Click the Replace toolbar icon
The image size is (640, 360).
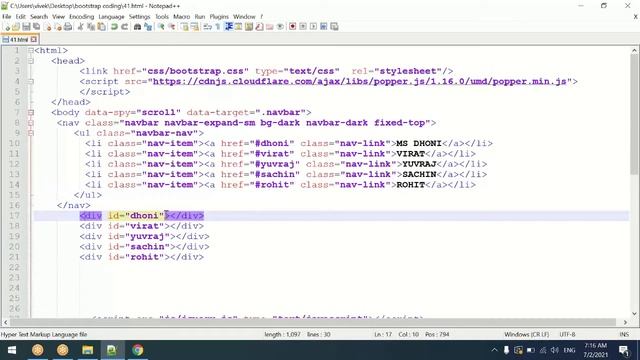click(x=148, y=27)
